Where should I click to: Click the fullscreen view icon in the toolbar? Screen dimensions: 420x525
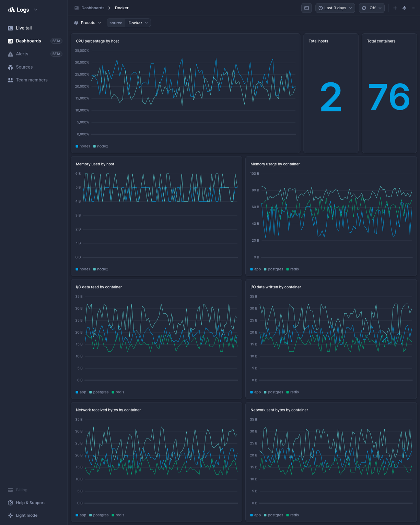pos(306,8)
